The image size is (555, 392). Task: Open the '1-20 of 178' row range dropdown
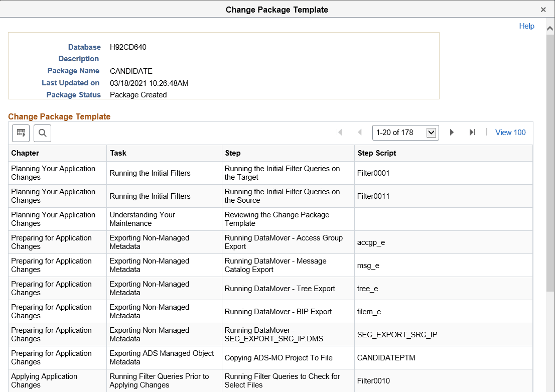pos(405,133)
